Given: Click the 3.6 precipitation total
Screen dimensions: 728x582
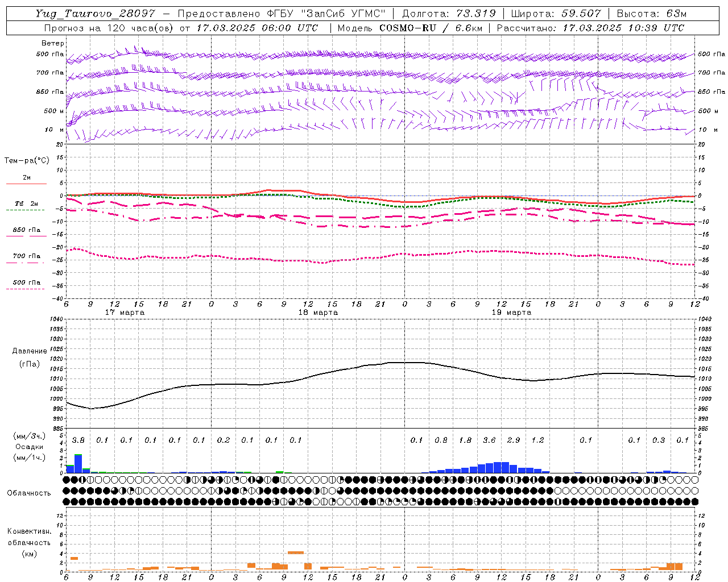Looking at the screenshot, I should 489,440.
